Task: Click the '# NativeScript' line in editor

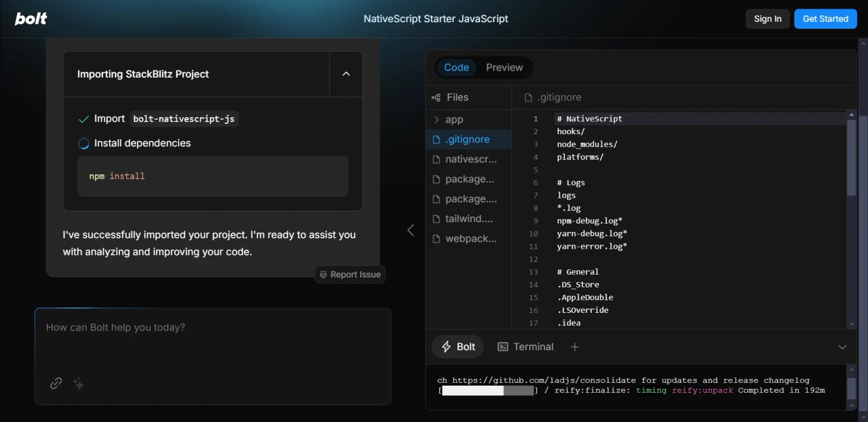Action: click(x=590, y=119)
